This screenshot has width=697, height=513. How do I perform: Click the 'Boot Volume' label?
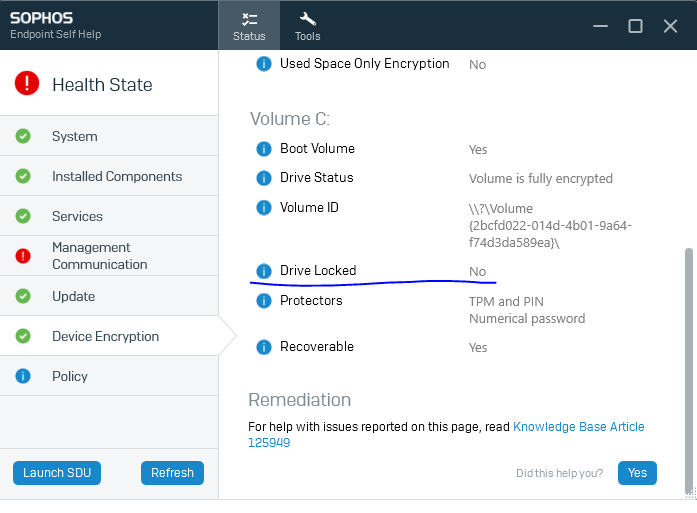tap(317, 148)
